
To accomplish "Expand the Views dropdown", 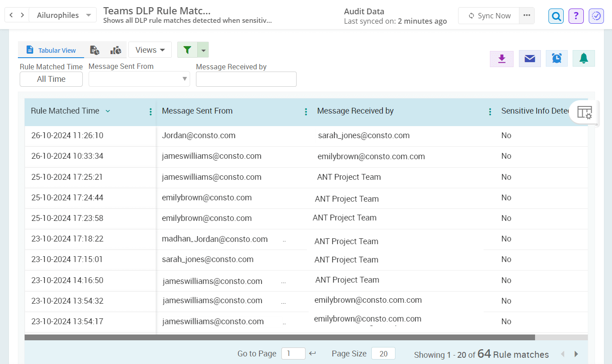I will point(150,50).
